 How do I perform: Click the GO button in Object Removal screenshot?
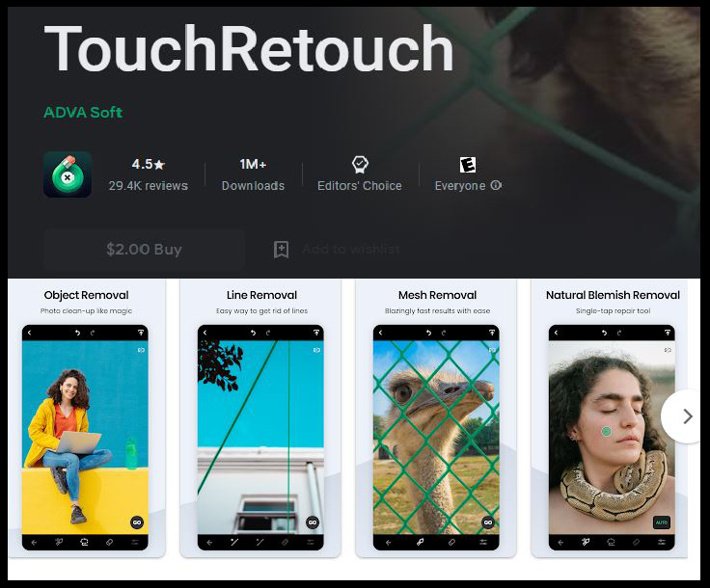[x=137, y=522]
